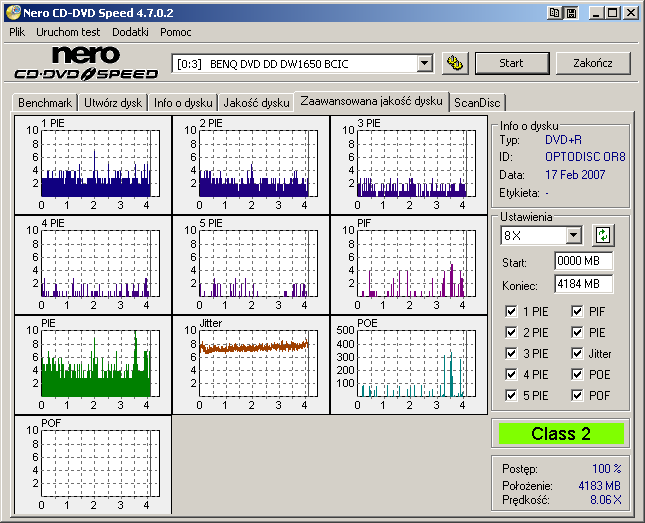The height and width of the screenshot is (523, 645).
Task: Select the Zaawansowana jakość dysku tab
Action: (371, 101)
